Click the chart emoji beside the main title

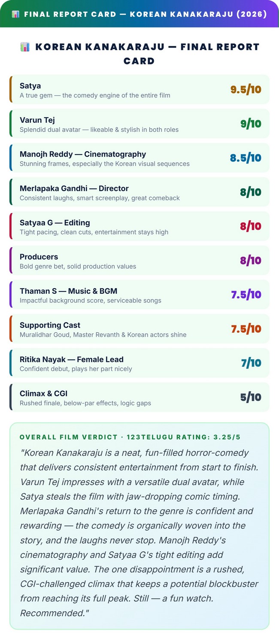coord(25,47)
